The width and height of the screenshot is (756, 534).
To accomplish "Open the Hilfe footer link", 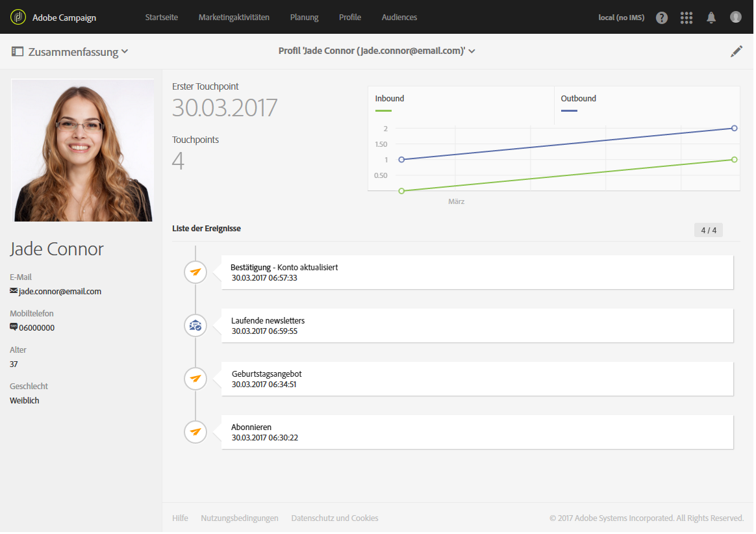I will click(x=180, y=518).
